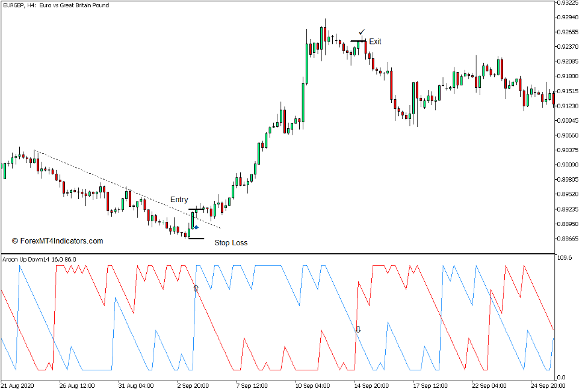Select the black Stop Loss level line
Image resolution: width=588 pixels, height=392 pixels.
point(196,239)
